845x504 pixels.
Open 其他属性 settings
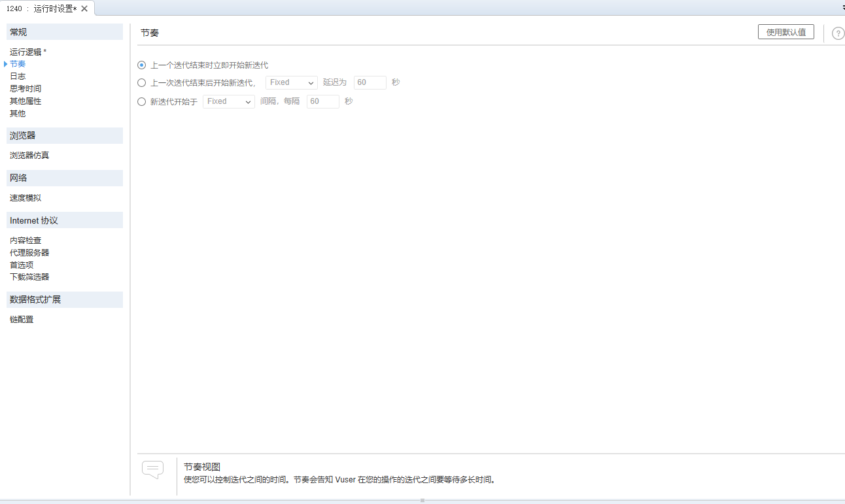(x=26, y=101)
